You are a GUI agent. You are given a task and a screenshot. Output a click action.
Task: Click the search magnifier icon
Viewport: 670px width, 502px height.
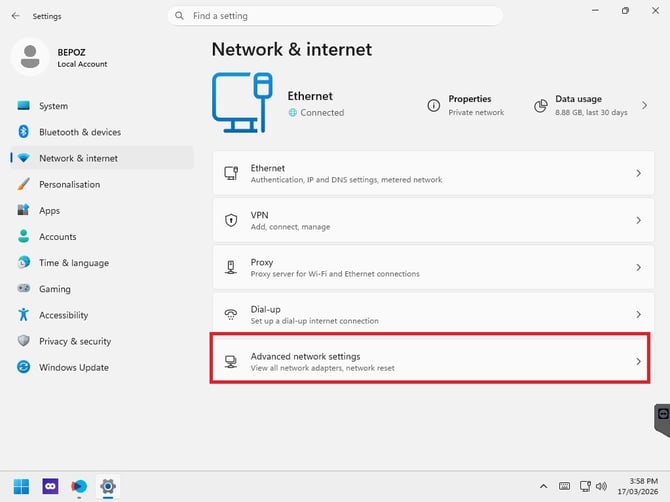point(179,16)
